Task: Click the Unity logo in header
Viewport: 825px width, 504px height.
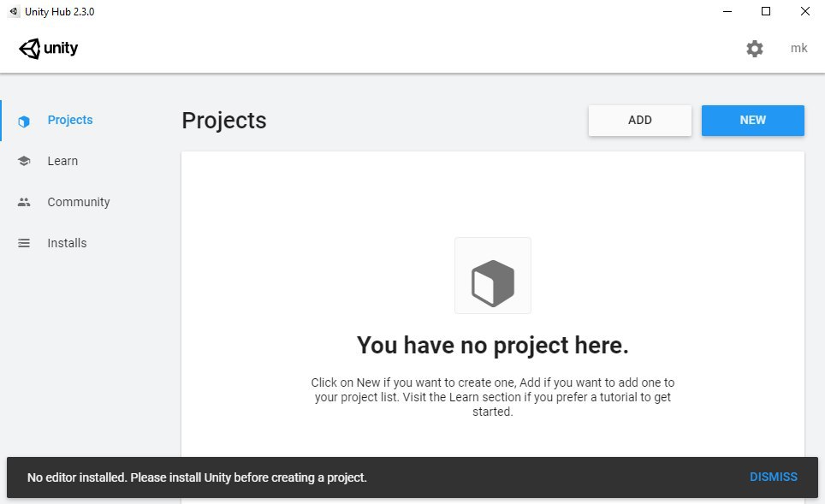Action: click(49, 49)
